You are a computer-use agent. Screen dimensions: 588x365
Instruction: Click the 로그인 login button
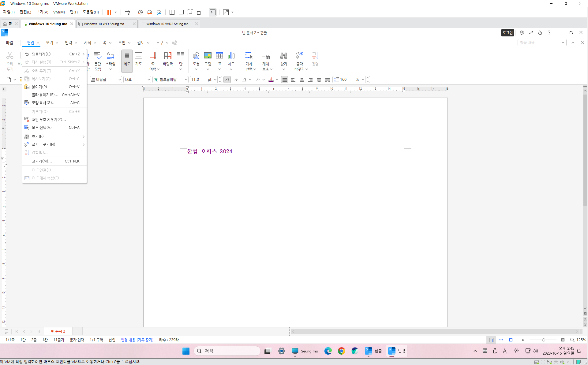[507, 33]
